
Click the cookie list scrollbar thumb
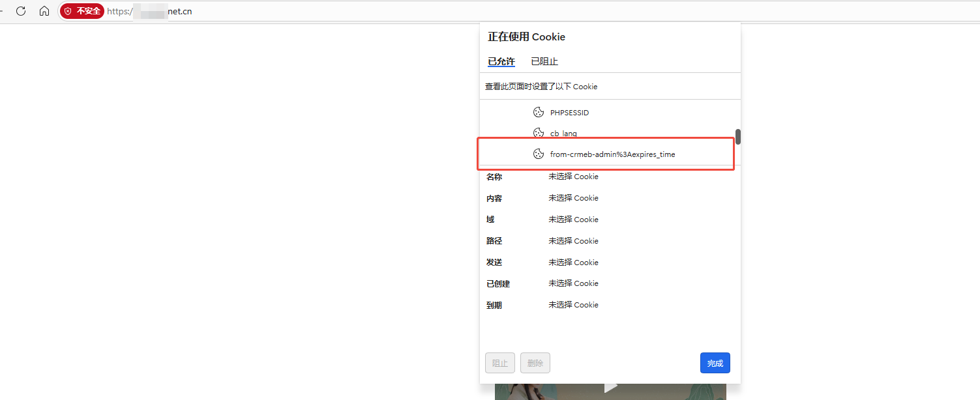click(x=738, y=137)
